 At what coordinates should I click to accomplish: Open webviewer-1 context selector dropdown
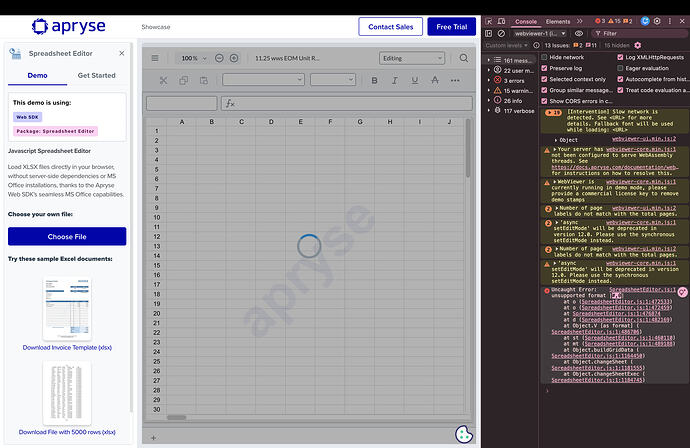pyautogui.click(x=540, y=33)
